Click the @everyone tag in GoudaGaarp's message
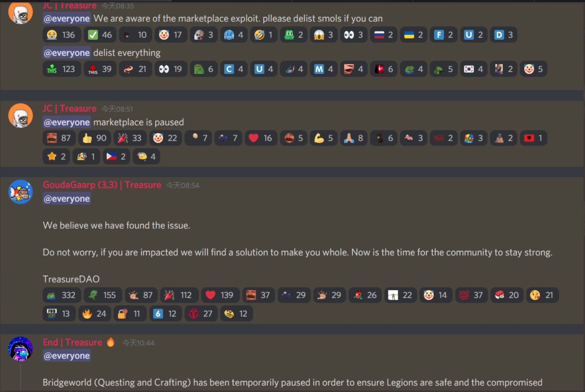This screenshot has height=392, width=585. pos(66,199)
